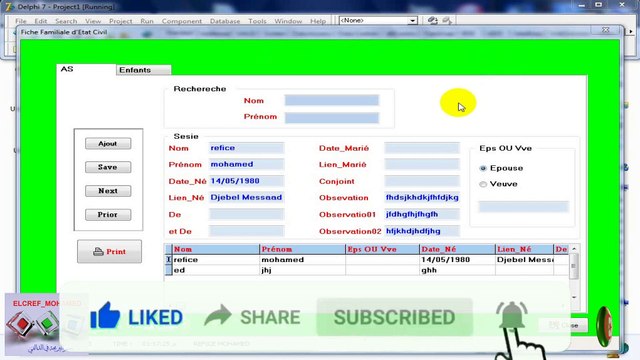
Task: Click the grid scrollbar up arrow
Action: point(574,249)
